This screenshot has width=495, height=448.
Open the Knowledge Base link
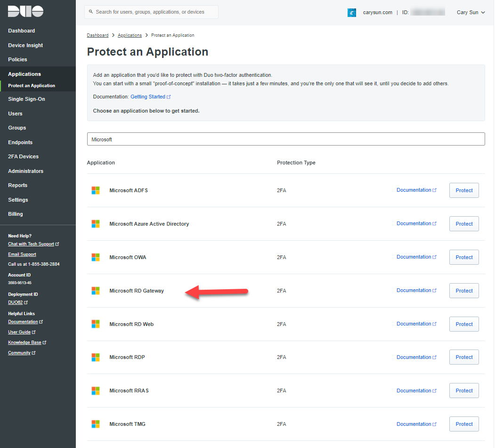click(x=27, y=342)
